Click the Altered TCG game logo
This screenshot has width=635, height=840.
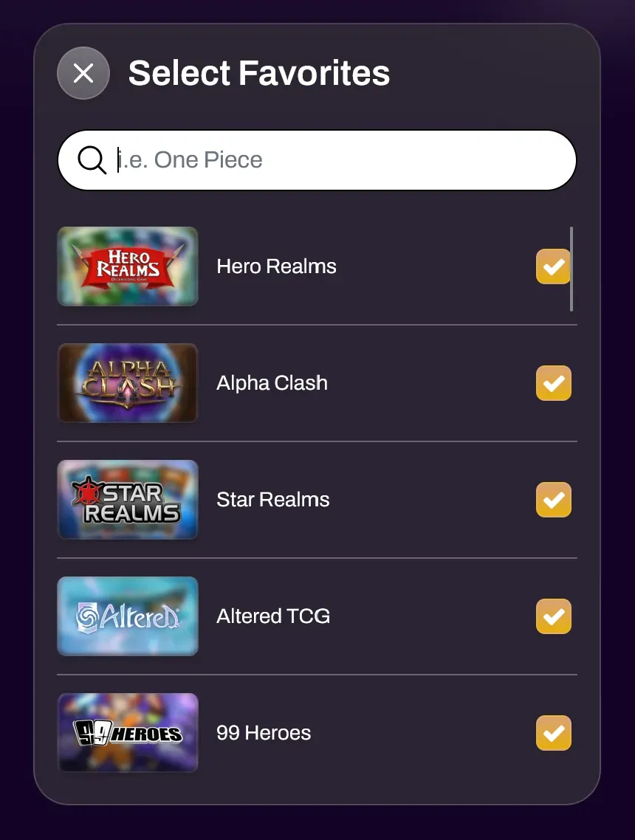pyautogui.click(x=128, y=616)
